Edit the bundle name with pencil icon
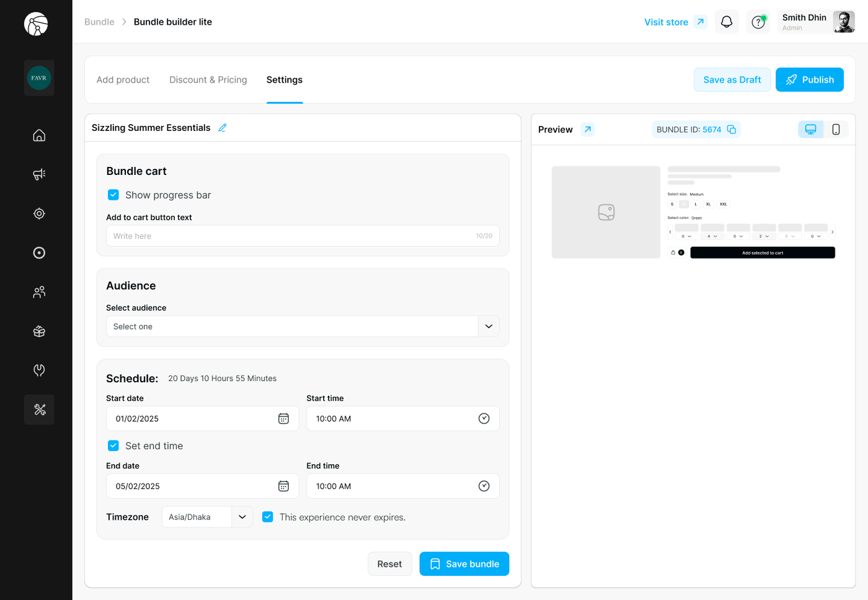Screen dimensions: 868x600 [x=223, y=128]
